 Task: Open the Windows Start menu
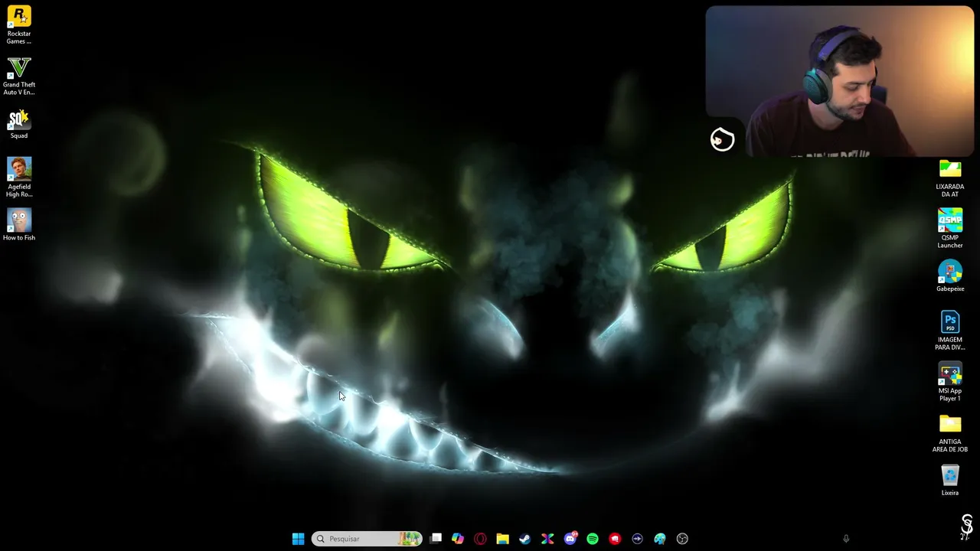click(x=298, y=539)
